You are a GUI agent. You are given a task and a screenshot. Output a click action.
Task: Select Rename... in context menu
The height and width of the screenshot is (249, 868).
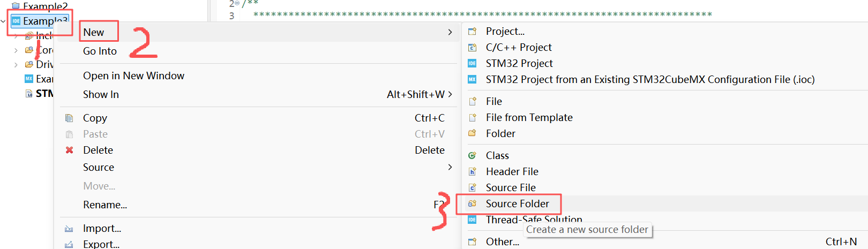click(x=105, y=205)
